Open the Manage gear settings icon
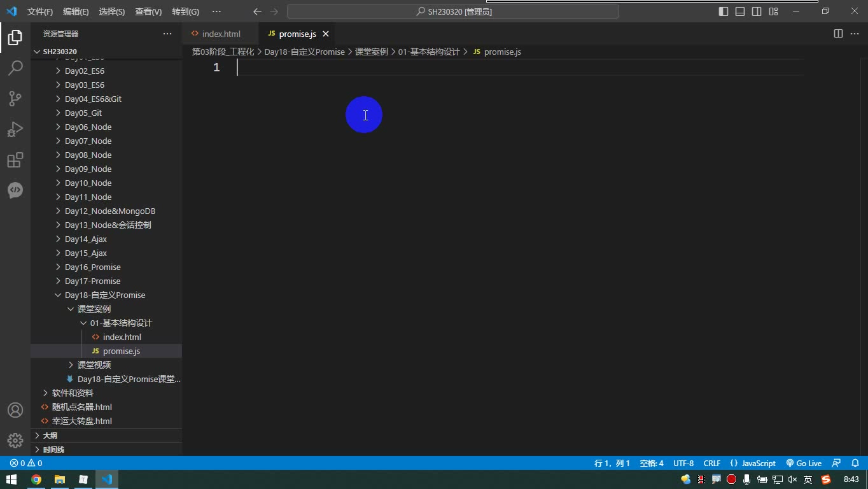The image size is (868, 489). click(x=15, y=441)
